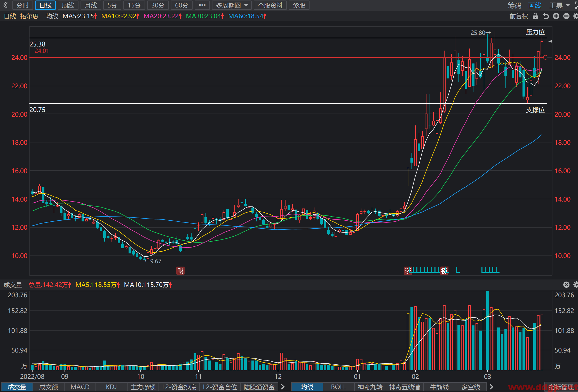Viewport: 578px width, 392px height.
Task: Open the 多周期图 dropdown
Action: 232,5
